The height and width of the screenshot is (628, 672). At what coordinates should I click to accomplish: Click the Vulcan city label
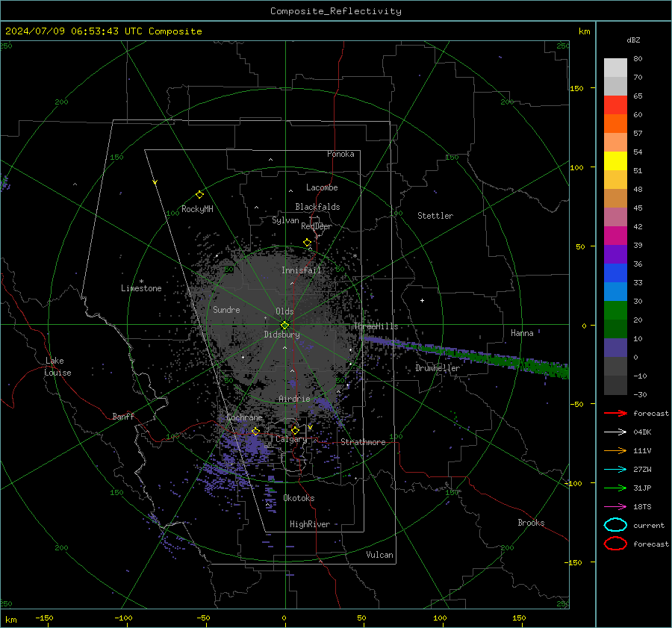point(379,555)
